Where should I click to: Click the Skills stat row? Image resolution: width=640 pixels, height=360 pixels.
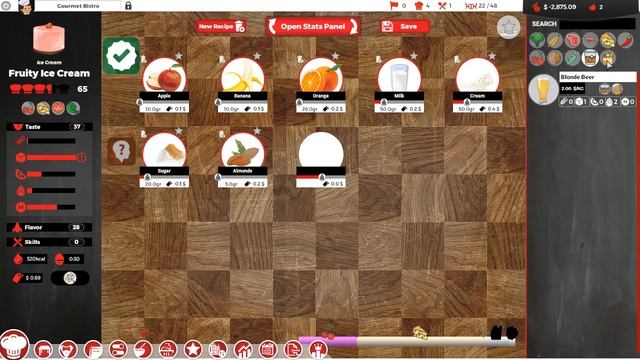tap(49, 242)
